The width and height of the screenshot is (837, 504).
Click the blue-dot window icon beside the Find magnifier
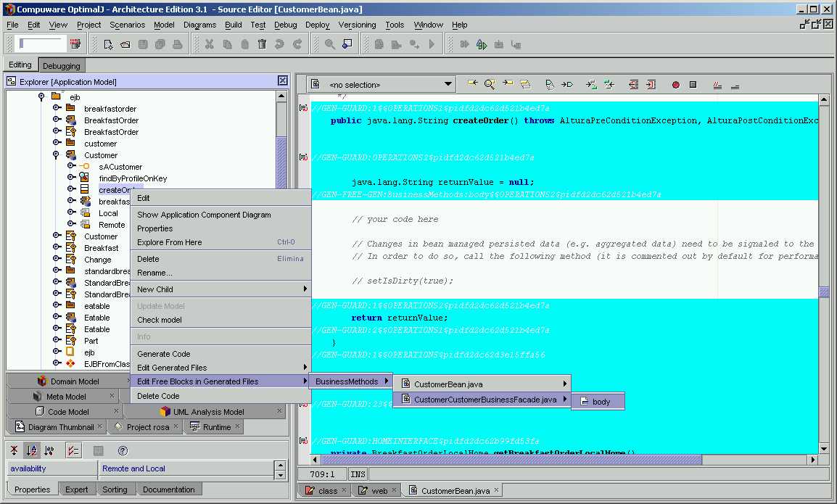347,45
